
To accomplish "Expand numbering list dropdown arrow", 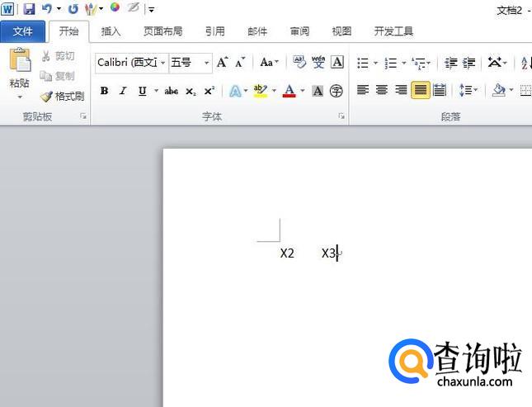I will tap(404, 63).
